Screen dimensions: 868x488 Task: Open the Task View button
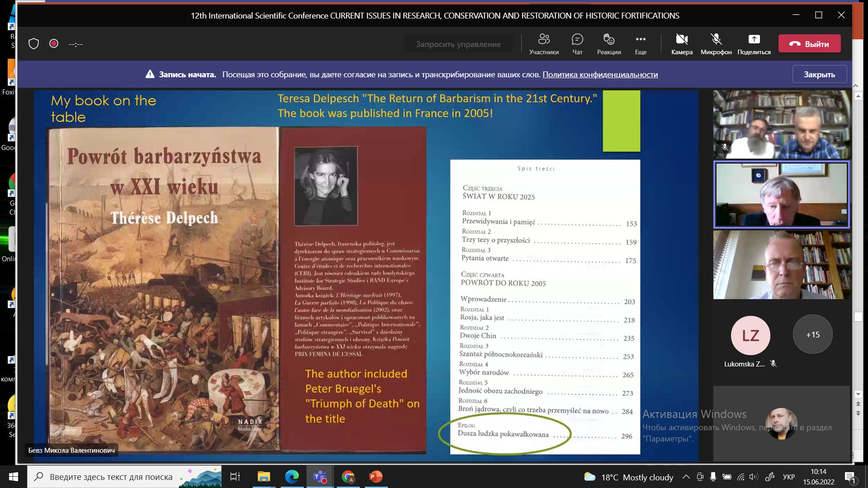[x=235, y=477]
